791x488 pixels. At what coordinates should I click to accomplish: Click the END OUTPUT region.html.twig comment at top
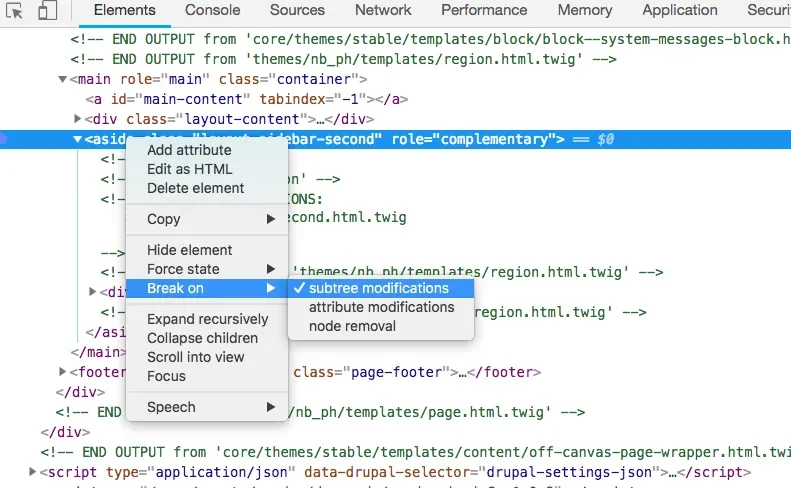(x=344, y=59)
